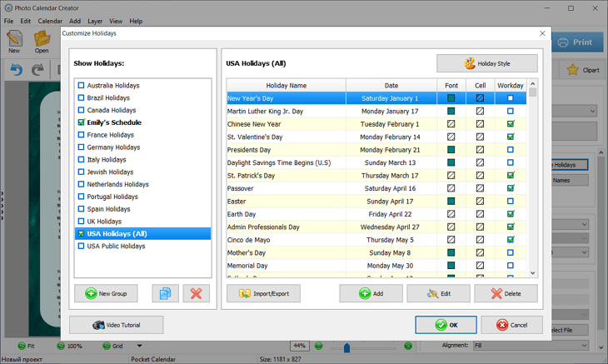Click the zoom in plus icon
Screen dimensions: 608x364
[408, 346]
